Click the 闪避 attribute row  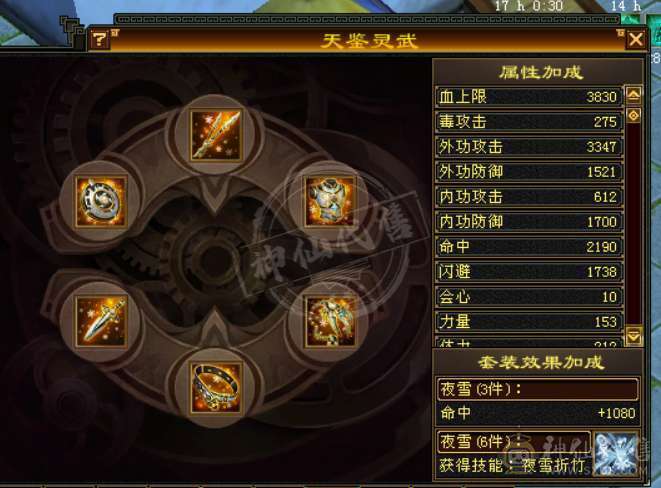pos(529,272)
